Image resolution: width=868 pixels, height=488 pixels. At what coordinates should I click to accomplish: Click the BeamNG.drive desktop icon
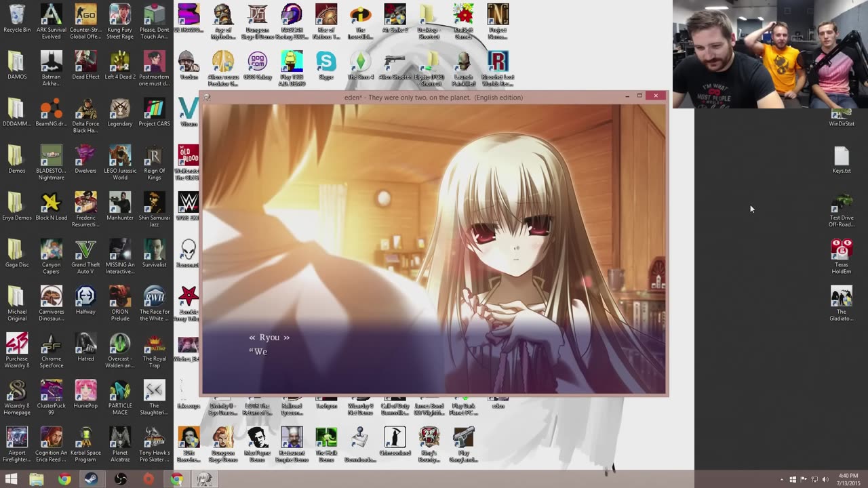click(x=51, y=113)
